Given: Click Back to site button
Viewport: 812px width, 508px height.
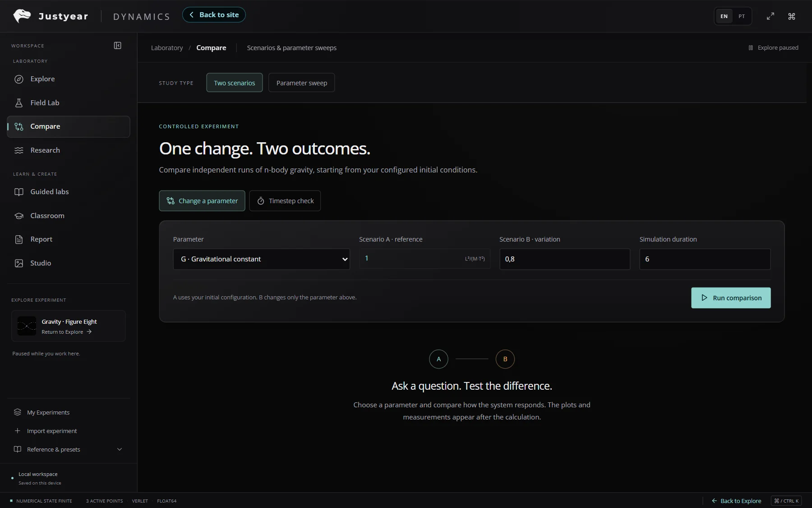Looking at the screenshot, I should click(x=214, y=15).
